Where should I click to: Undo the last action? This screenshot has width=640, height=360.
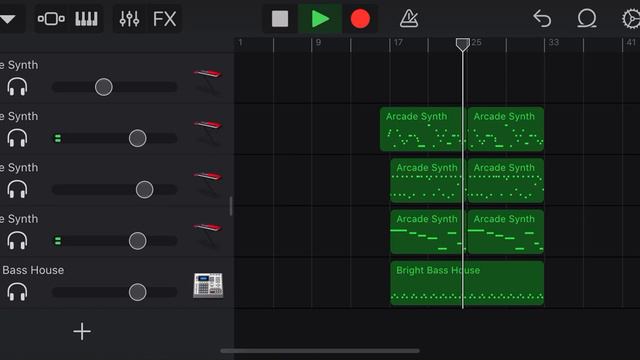point(542,19)
